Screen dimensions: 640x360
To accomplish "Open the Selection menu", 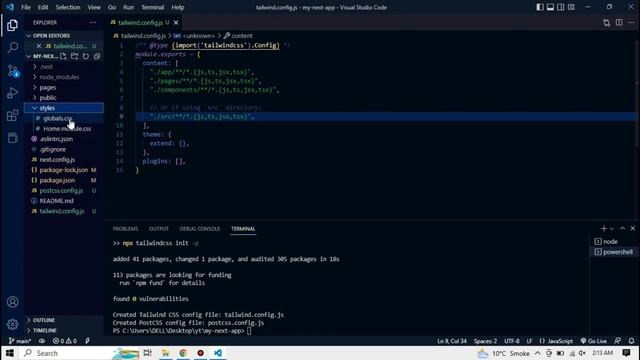I will coord(68,7).
